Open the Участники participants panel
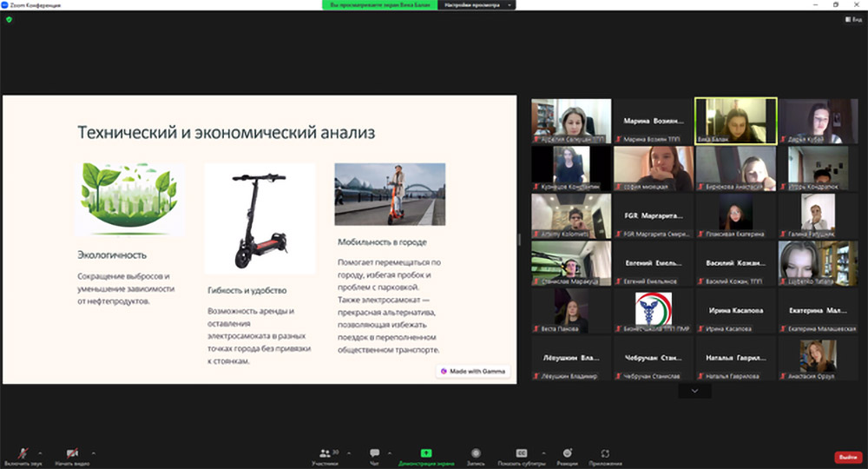Screen dimensions: 868x469 (325, 453)
